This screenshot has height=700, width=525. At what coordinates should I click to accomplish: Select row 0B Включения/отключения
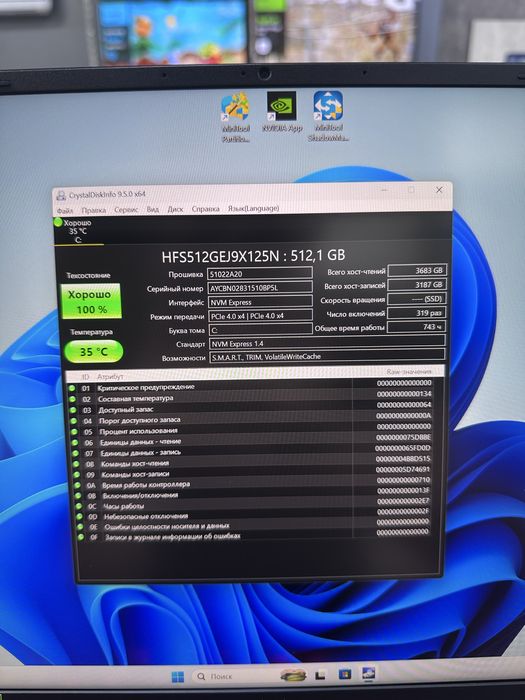258,495
